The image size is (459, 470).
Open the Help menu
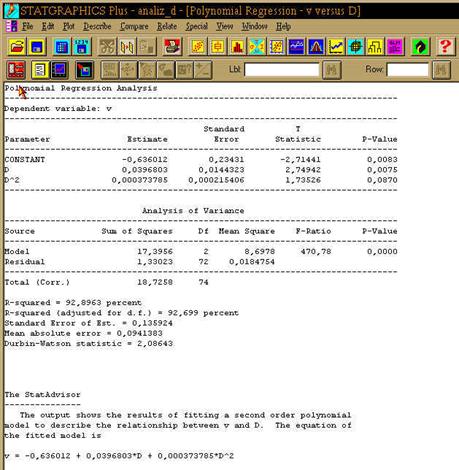(x=283, y=26)
